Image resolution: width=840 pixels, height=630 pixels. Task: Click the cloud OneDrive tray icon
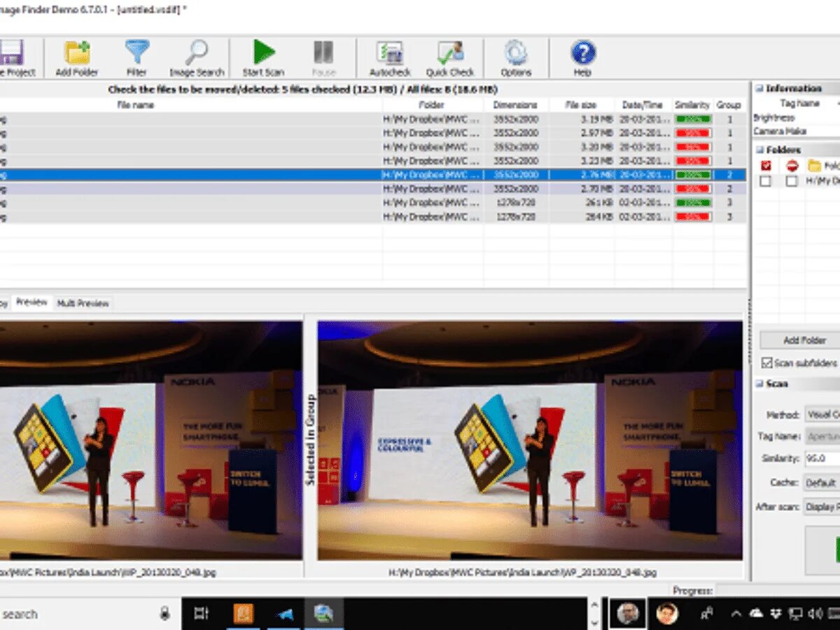756,614
